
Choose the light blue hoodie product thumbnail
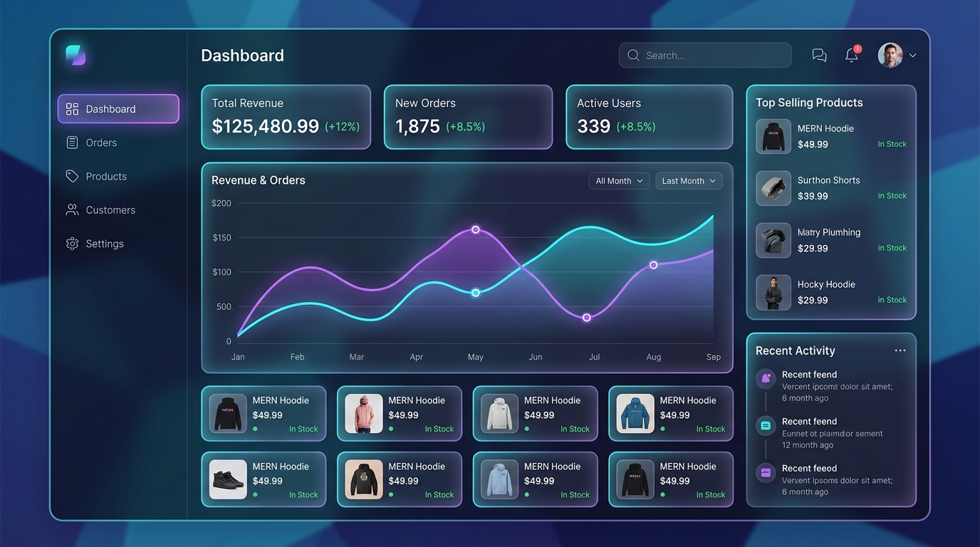(x=499, y=479)
